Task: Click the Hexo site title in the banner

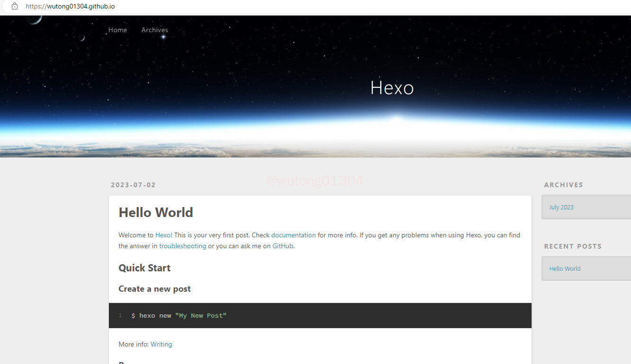Action: click(x=392, y=88)
